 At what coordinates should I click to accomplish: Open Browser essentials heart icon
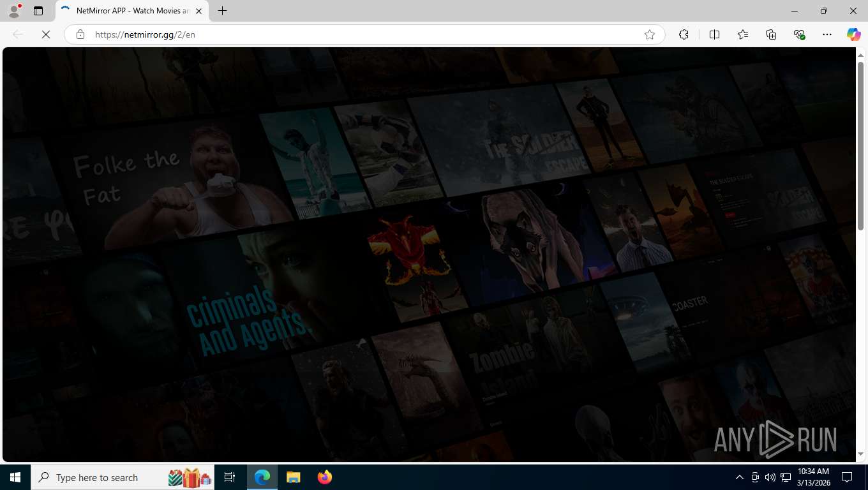(x=799, y=34)
